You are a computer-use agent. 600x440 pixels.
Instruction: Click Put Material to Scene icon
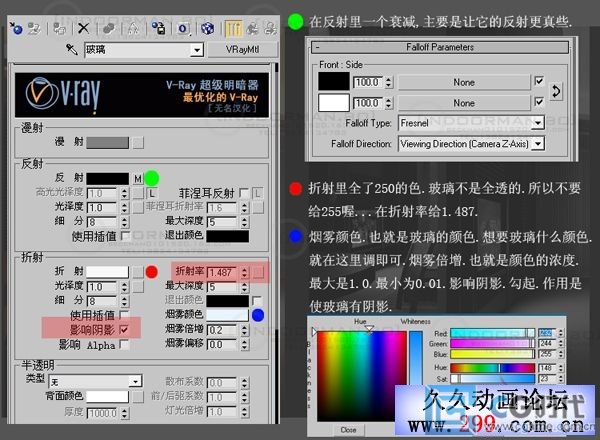tap(34, 28)
